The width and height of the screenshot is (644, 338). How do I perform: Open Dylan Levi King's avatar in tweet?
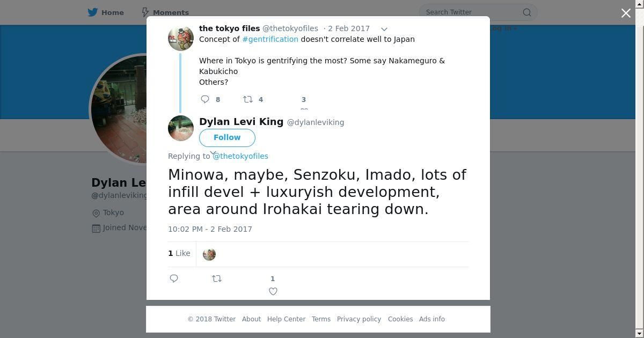pyautogui.click(x=181, y=128)
